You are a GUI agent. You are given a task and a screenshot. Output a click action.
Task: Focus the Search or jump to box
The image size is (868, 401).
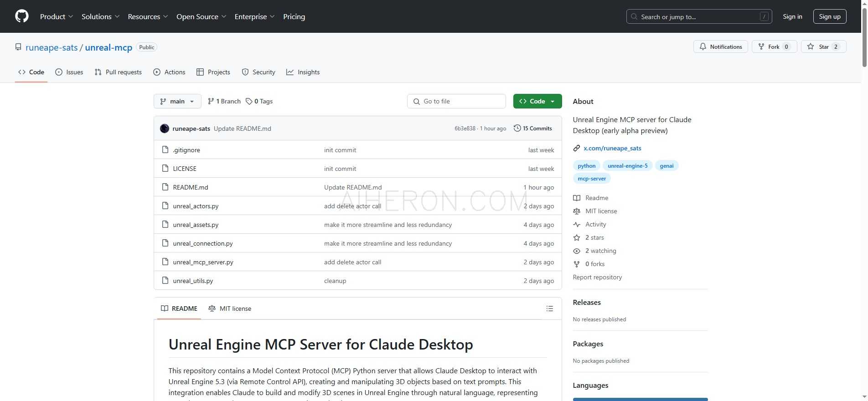coord(699,16)
